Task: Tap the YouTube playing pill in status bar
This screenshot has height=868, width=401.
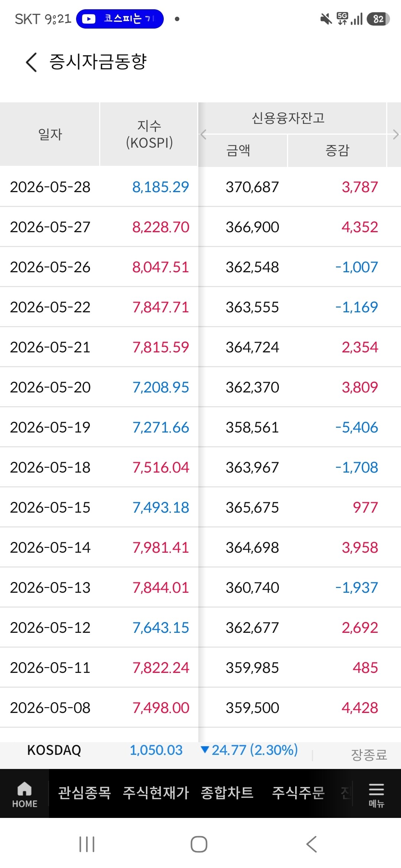Action: pos(120,19)
